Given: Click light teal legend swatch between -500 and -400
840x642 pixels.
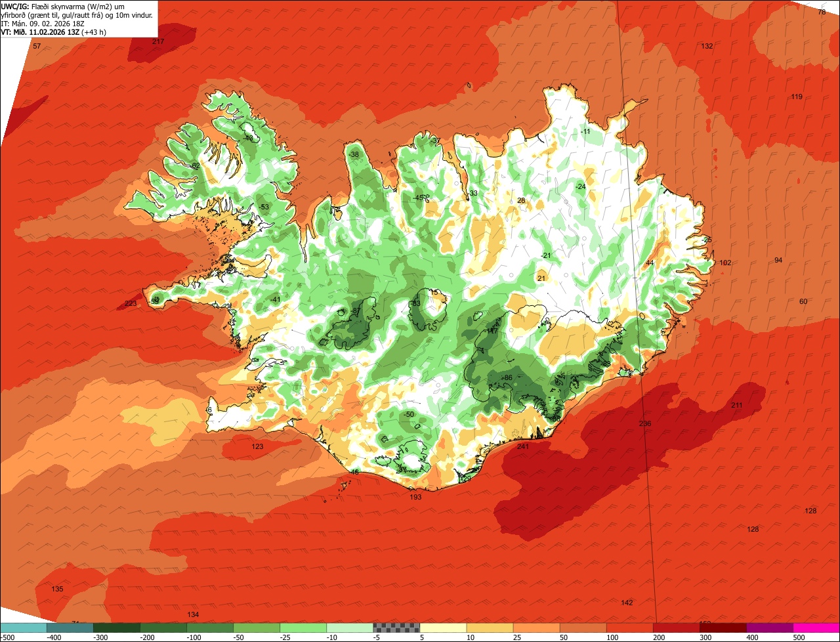Looking at the screenshot, I should 23,628.
